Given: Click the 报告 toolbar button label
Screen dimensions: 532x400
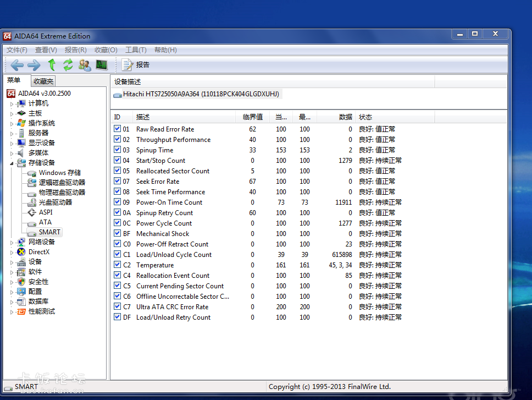Looking at the screenshot, I should [x=143, y=65].
